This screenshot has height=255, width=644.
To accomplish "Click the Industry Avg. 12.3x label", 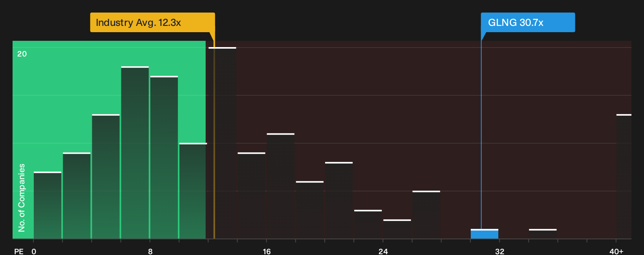I will [152, 22].
